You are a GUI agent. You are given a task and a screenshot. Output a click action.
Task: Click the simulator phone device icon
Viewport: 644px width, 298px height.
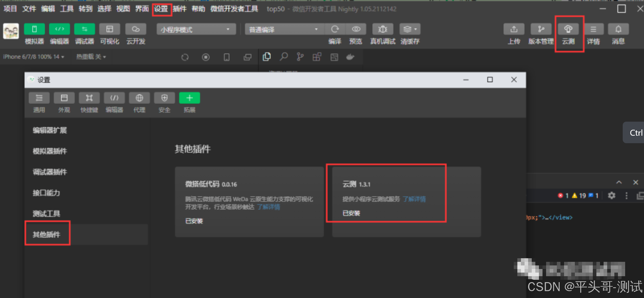tap(227, 57)
